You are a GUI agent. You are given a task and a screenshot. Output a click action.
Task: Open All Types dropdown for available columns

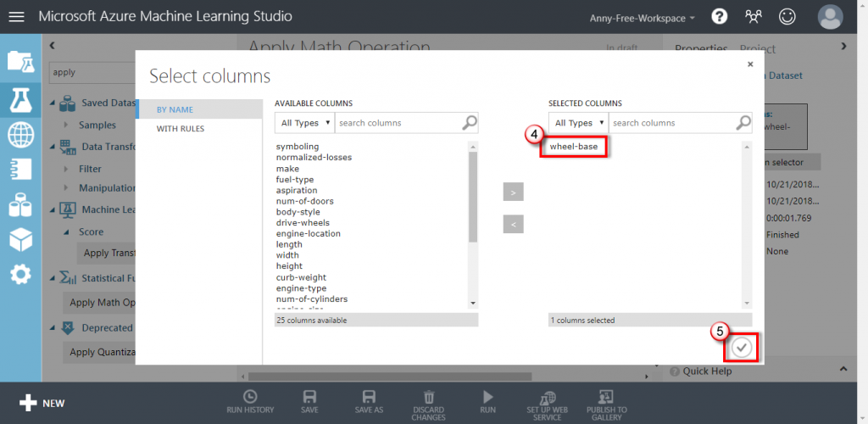point(304,123)
